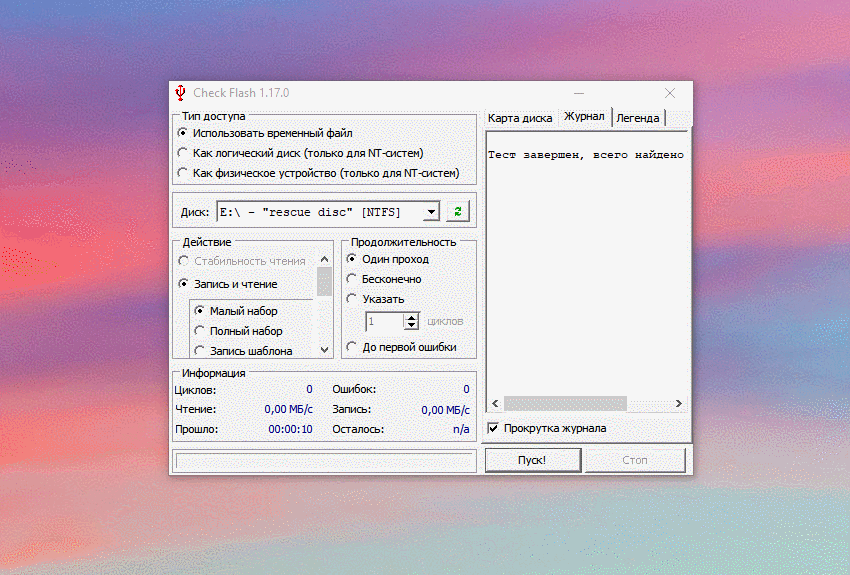
Task: Select "Полный набор" test pattern
Action: [200, 331]
